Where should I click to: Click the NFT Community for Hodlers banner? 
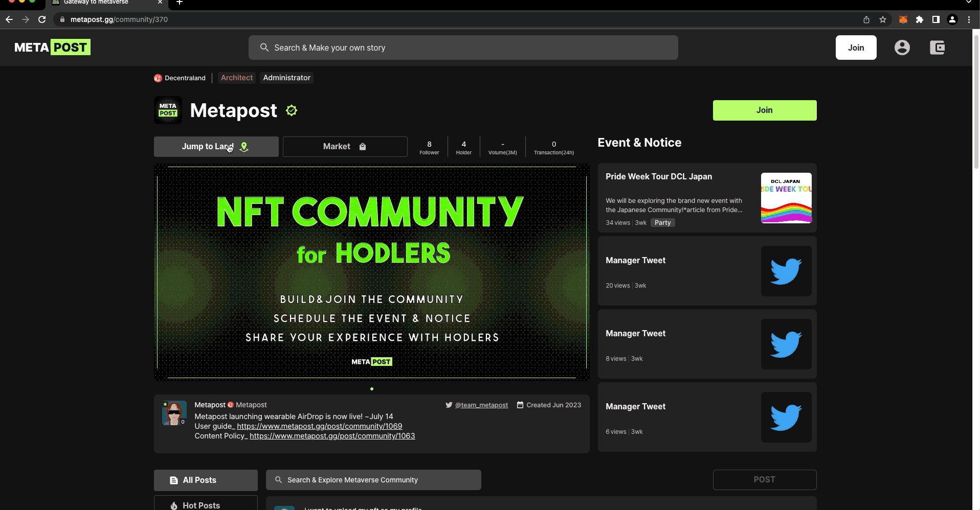click(371, 272)
